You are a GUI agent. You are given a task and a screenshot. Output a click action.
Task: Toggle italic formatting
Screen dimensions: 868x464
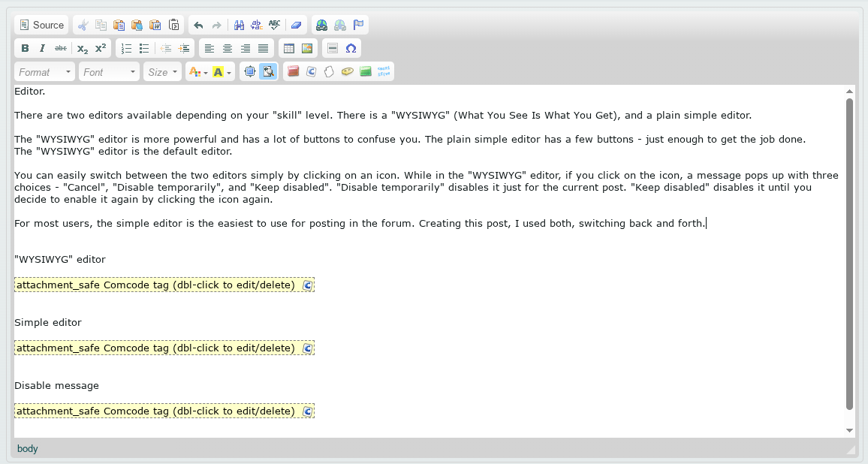pos(43,49)
